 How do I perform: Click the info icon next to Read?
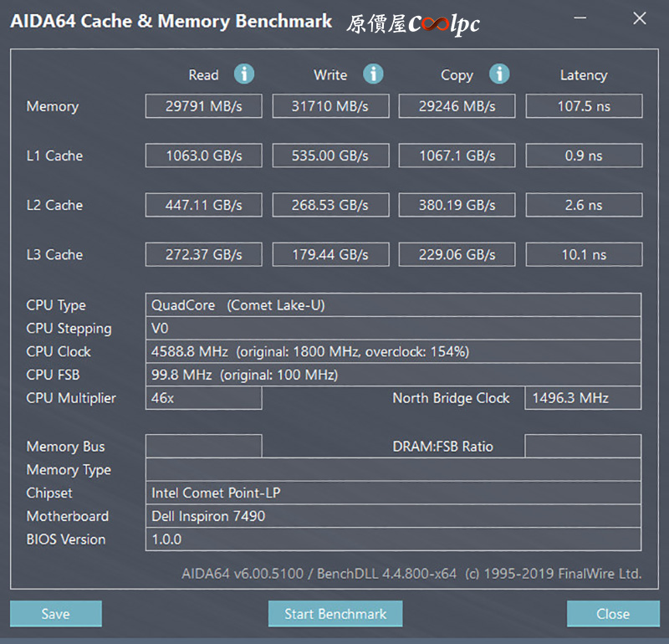(x=244, y=74)
